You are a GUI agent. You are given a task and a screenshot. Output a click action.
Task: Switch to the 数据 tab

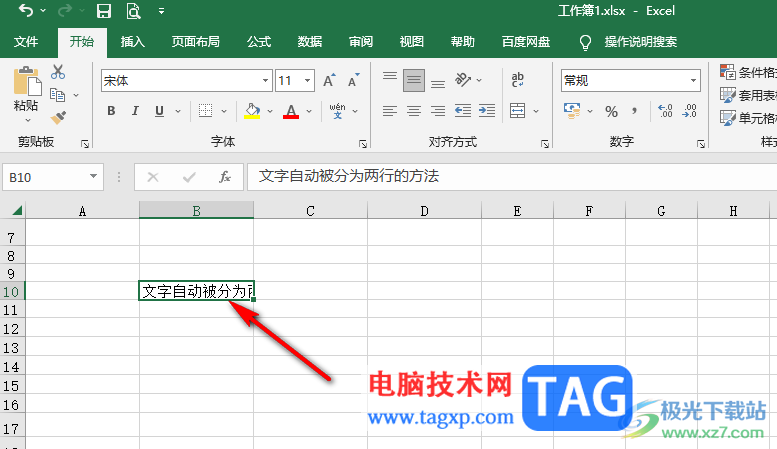pos(310,42)
